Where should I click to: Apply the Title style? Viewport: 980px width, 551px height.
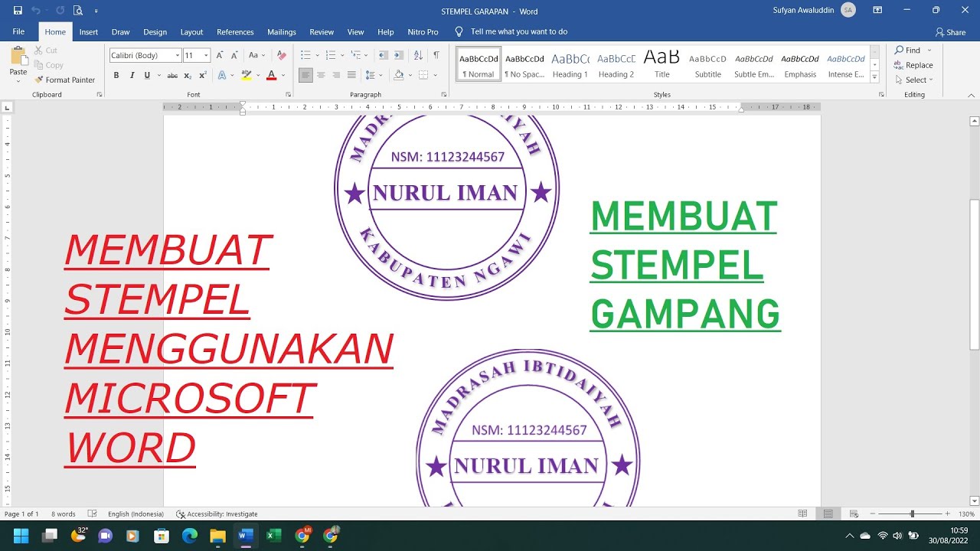coord(662,64)
